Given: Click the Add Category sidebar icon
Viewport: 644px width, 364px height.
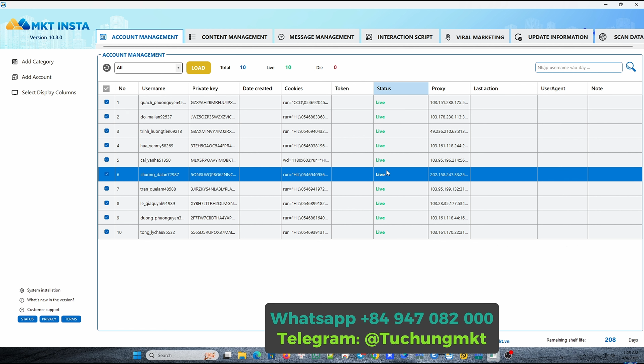Looking at the screenshot, I should [x=15, y=62].
